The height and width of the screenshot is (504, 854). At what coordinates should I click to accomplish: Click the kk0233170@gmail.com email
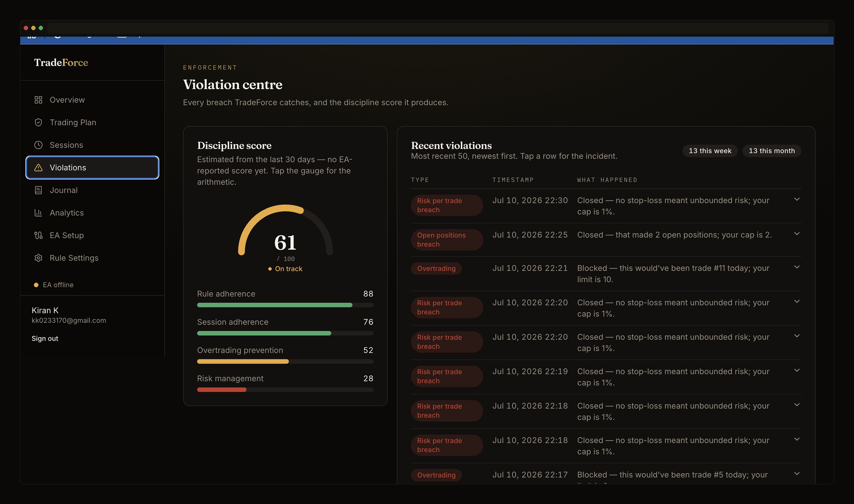[68, 321]
